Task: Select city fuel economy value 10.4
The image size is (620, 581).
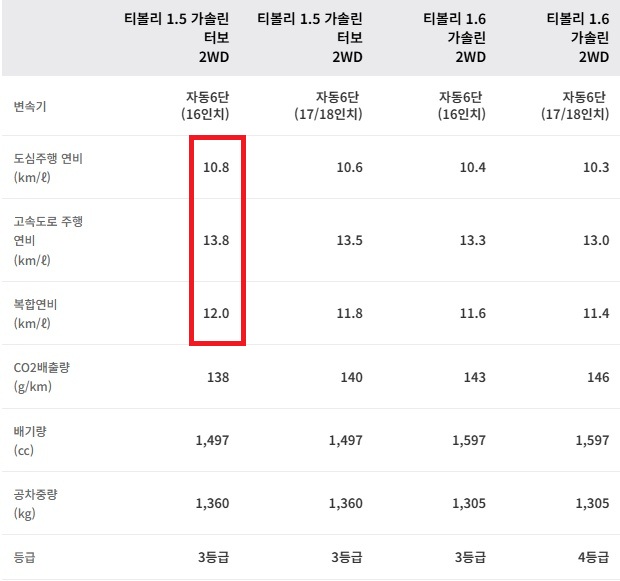Action: coord(473,167)
